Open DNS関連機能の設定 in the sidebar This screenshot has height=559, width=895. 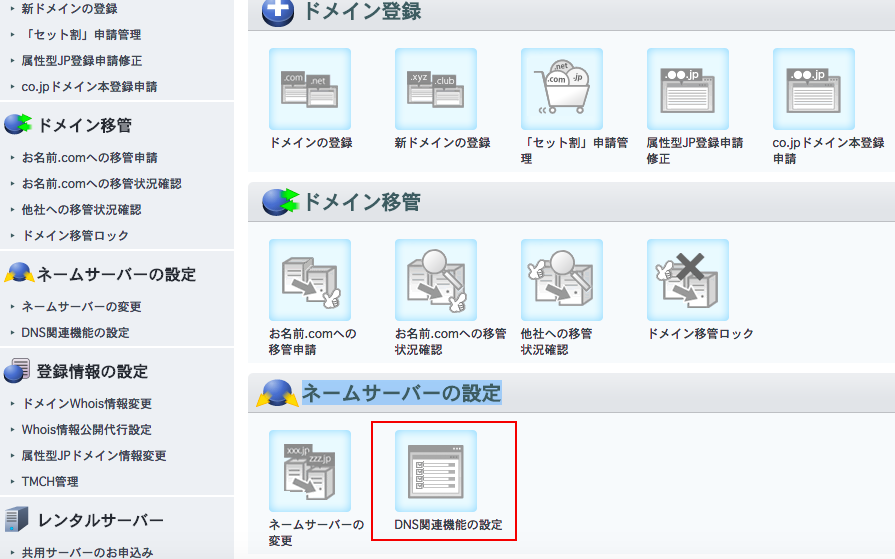(75, 332)
